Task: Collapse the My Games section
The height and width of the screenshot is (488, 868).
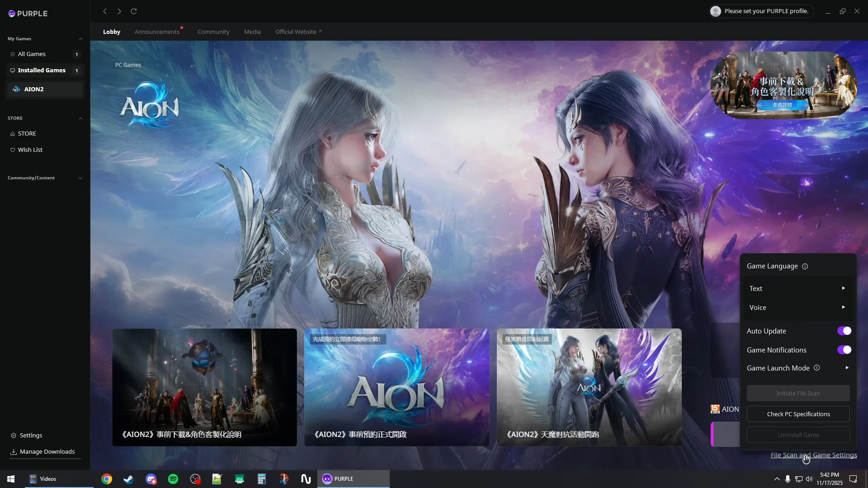Action: [80, 39]
